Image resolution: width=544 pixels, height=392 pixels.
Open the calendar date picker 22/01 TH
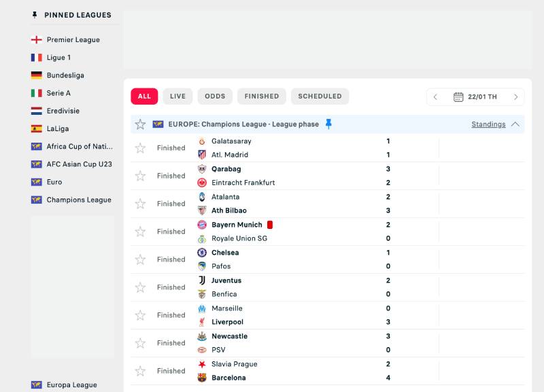[475, 96]
